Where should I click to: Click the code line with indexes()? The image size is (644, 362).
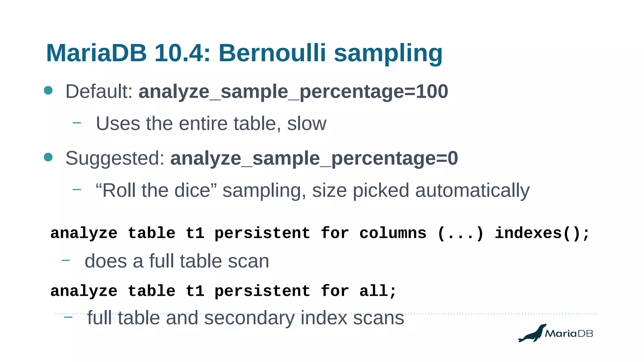(x=320, y=234)
